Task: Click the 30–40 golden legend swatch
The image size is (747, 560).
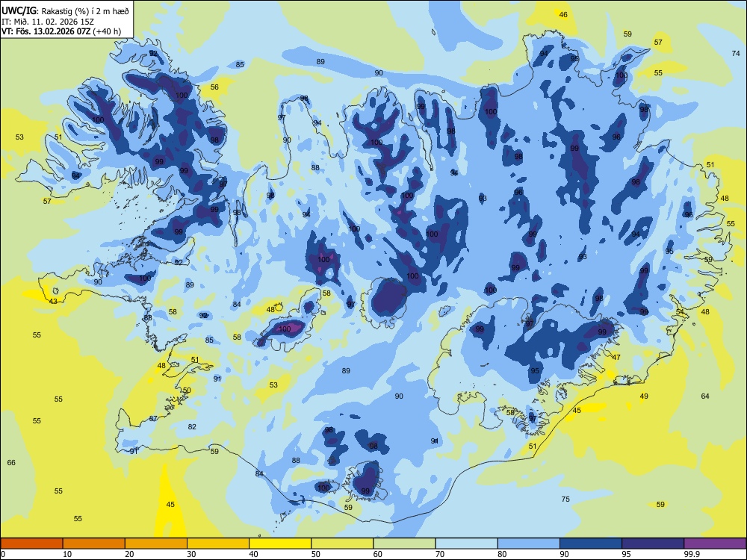Action: tap(218, 544)
